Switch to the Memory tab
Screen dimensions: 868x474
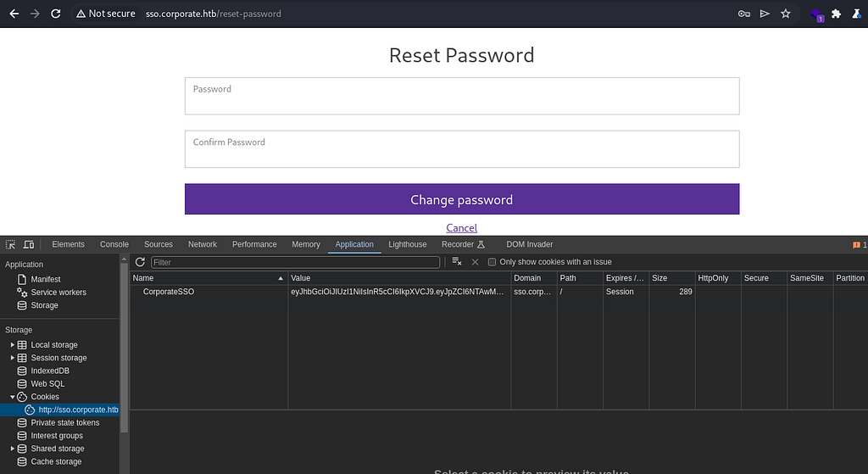[305, 244]
